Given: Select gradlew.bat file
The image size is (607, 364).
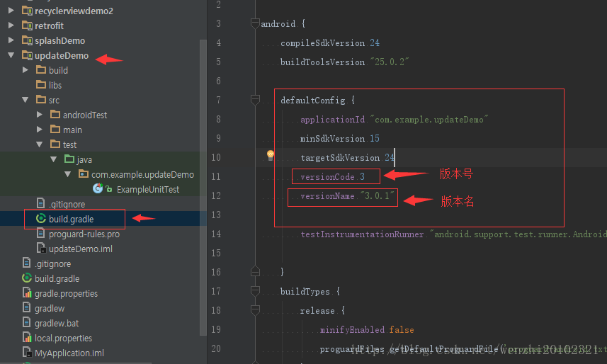Looking at the screenshot, I should pyautogui.click(x=57, y=324).
